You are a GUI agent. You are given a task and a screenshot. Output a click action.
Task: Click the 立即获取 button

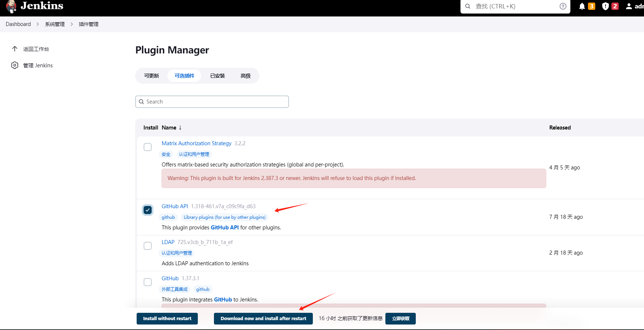pos(400,319)
